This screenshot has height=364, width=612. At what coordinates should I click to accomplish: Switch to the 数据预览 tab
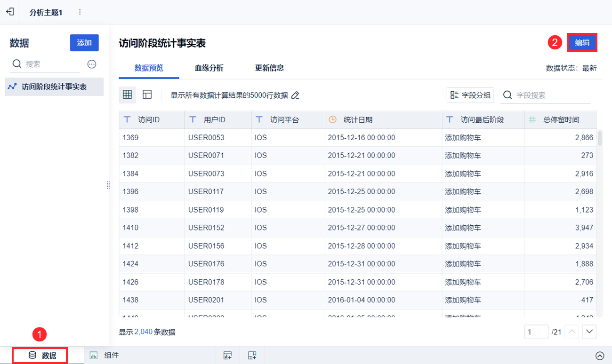pyautogui.click(x=149, y=68)
